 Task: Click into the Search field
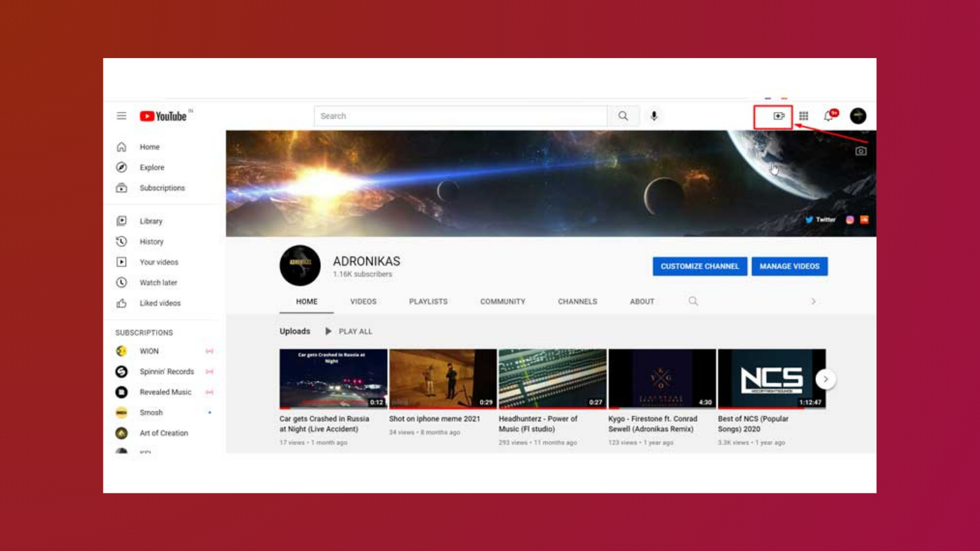tap(461, 116)
